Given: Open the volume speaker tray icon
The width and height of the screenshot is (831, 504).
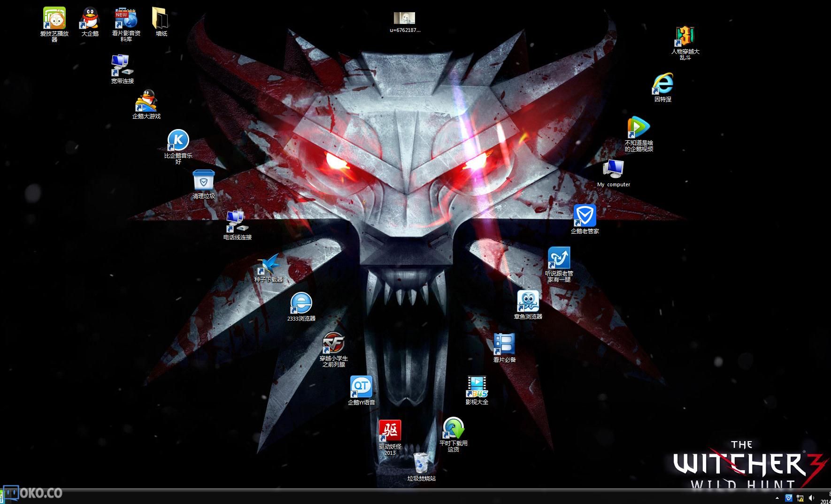Looking at the screenshot, I should (812, 498).
